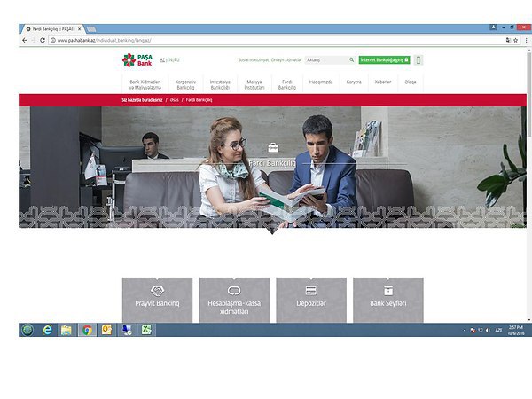
Task: Reload the page with browser refresh button
Action: point(43,40)
